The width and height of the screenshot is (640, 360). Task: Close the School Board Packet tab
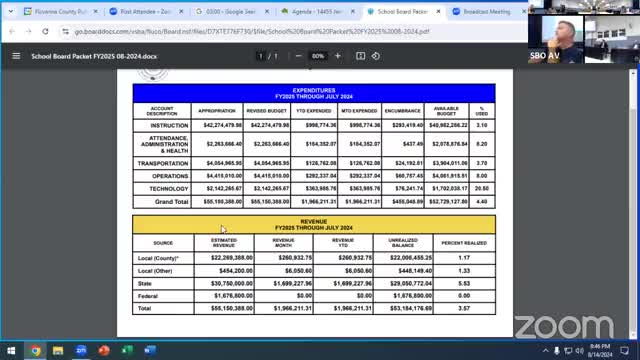pos(438,11)
